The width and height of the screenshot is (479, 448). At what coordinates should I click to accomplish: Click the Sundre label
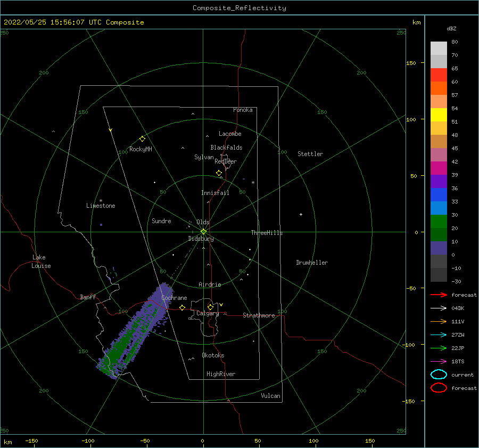pyautogui.click(x=161, y=221)
